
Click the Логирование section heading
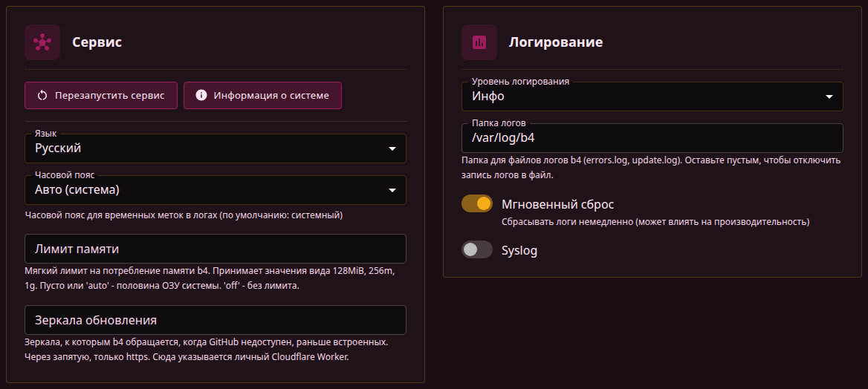(556, 42)
